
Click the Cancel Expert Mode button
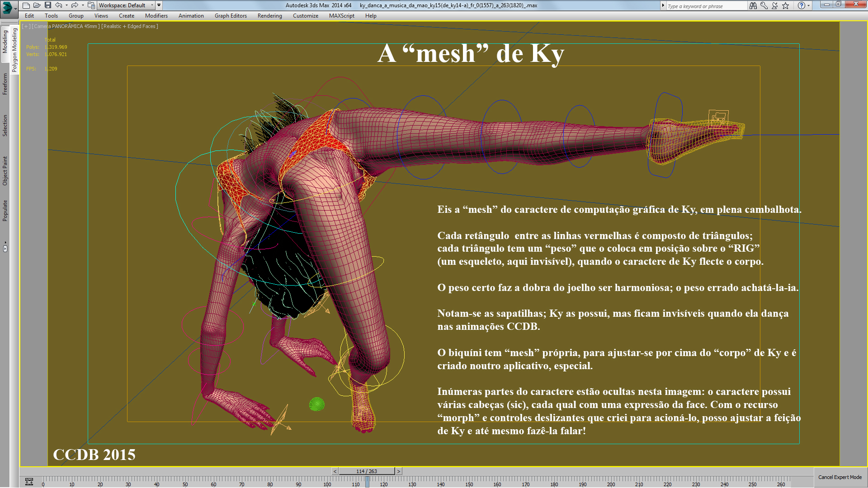(x=840, y=477)
